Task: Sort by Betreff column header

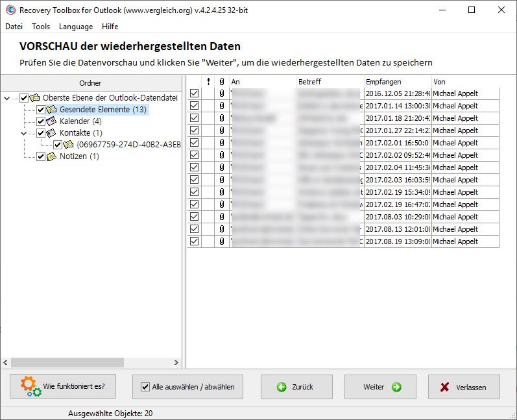Action: point(330,82)
